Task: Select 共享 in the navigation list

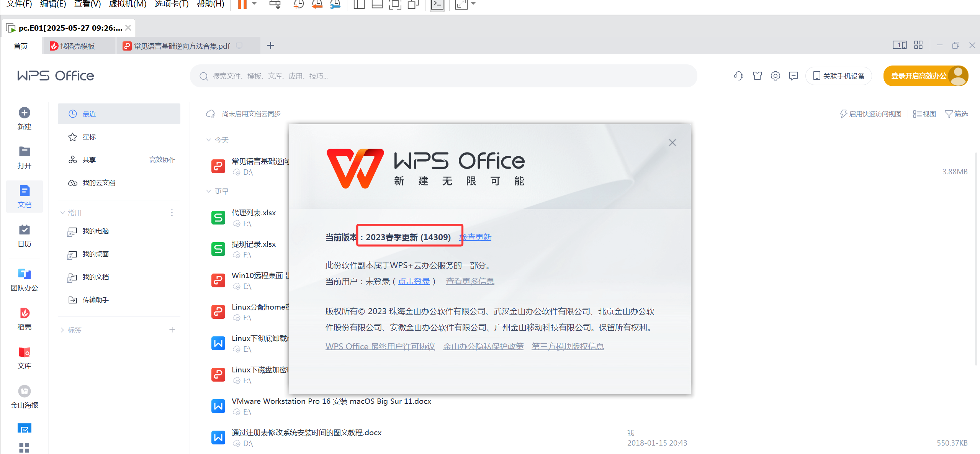Action: (119, 160)
